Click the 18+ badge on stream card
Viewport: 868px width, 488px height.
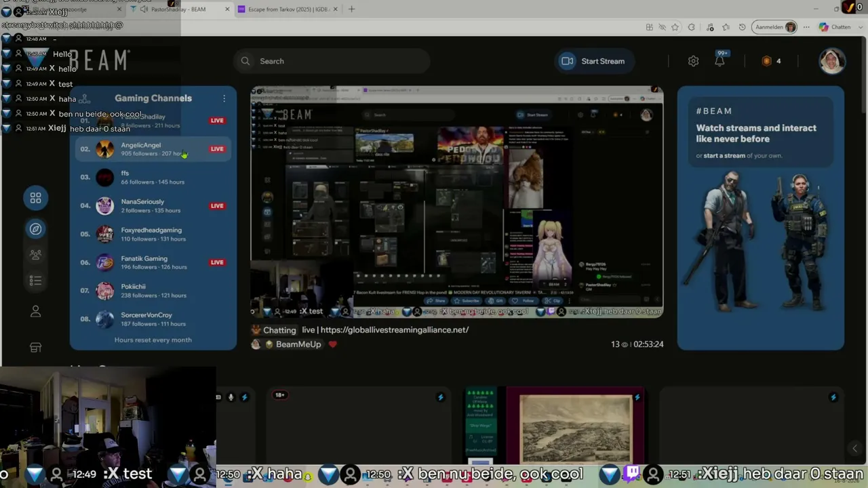point(280,395)
